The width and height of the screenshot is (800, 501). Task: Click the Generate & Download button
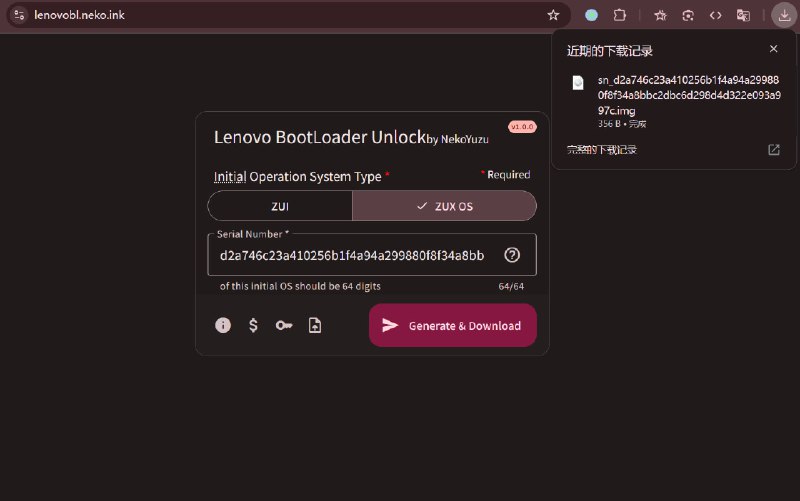tap(453, 325)
